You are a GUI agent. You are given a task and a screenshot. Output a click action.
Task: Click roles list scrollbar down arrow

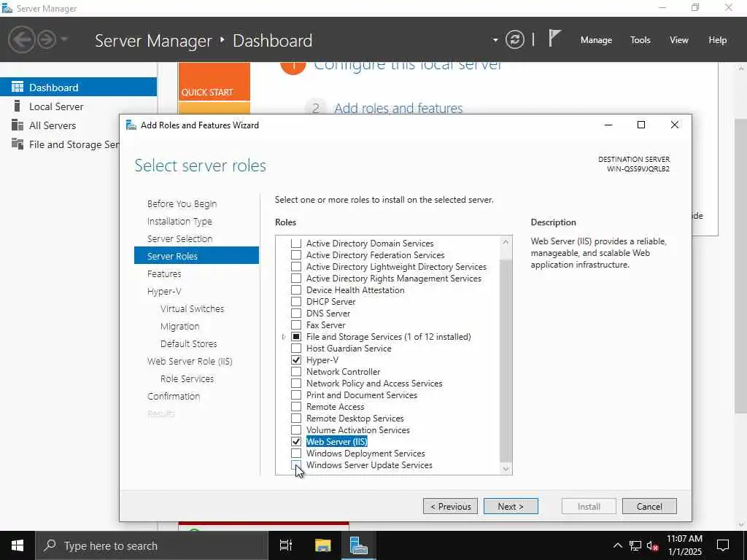click(x=506, y=469)
